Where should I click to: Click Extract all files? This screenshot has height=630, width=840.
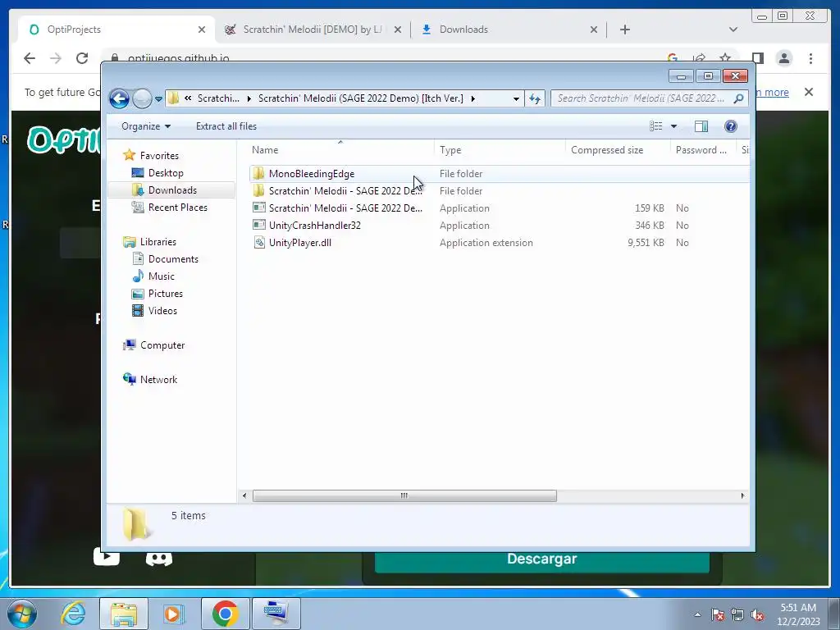click(x=226, y=126)
